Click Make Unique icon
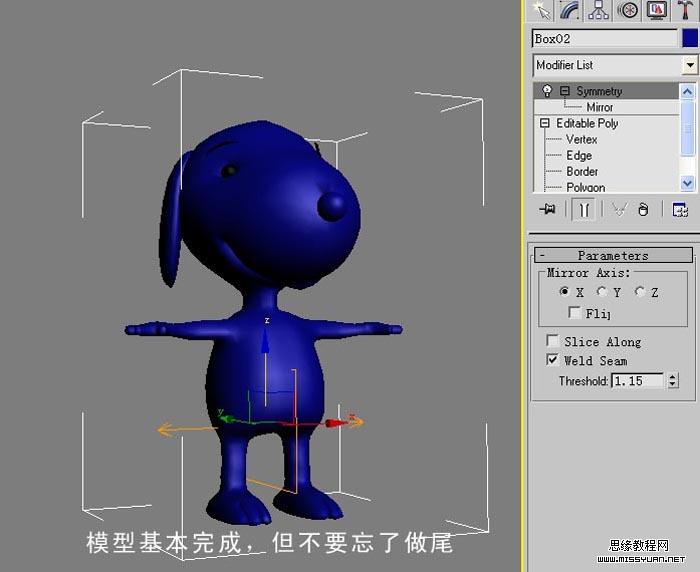The image size is (700, 572). (619, 209)
